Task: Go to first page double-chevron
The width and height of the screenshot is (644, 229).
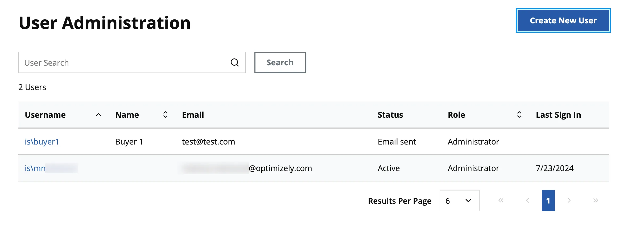Action: click(x=501, y=200)
